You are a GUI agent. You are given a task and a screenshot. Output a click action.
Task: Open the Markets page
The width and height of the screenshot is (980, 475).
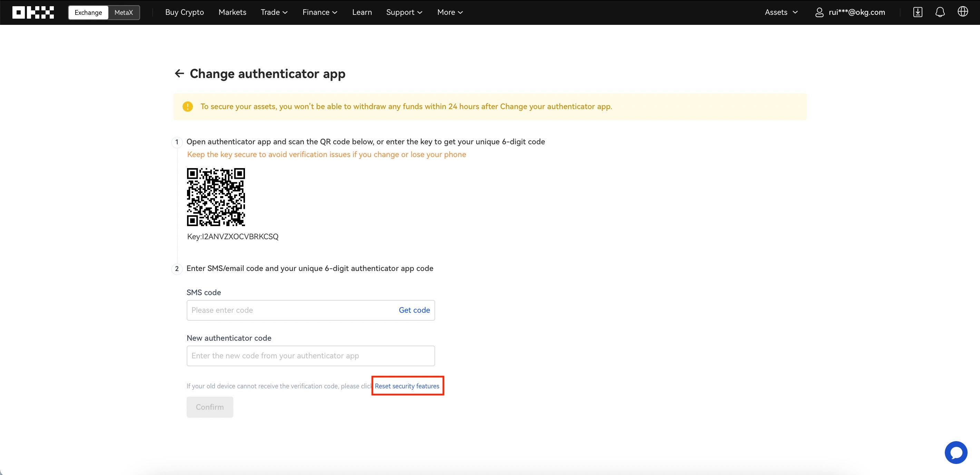(233, 12)
